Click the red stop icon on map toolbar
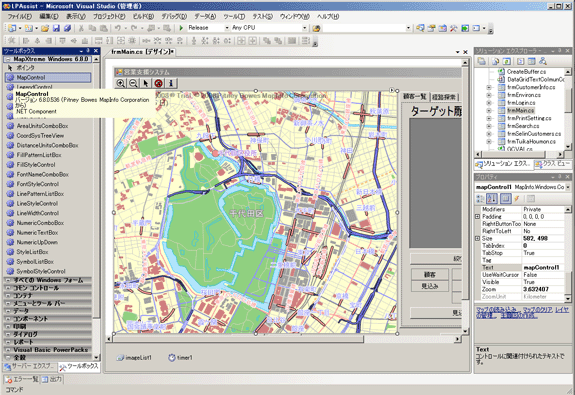The width and height of the screenshot is (575, 395). [158, 83]
